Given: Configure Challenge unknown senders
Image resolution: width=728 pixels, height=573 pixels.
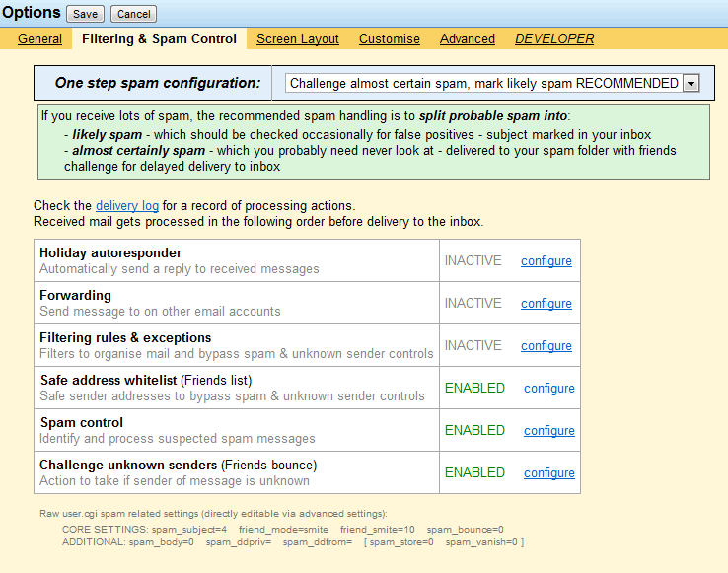Looking at the screenshot, I should point(549,473).
